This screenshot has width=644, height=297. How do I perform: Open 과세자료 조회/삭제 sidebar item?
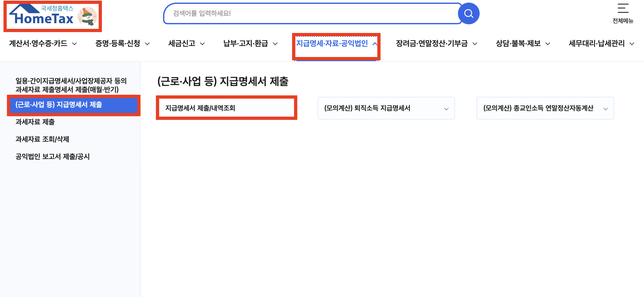click(x=42, y=139)
